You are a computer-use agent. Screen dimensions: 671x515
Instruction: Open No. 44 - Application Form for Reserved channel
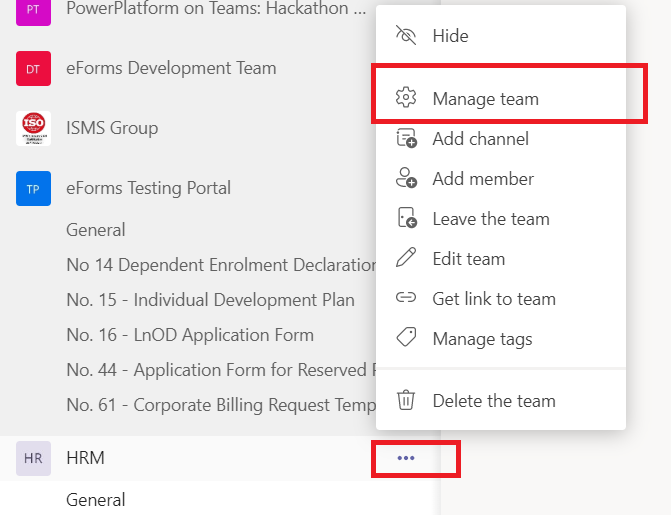[221, 370]
